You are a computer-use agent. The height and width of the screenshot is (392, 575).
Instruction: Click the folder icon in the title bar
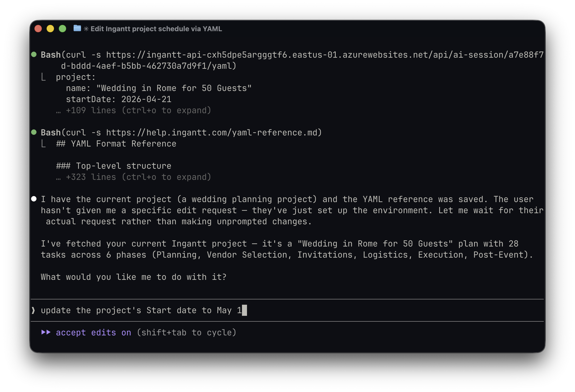[77, 29]
